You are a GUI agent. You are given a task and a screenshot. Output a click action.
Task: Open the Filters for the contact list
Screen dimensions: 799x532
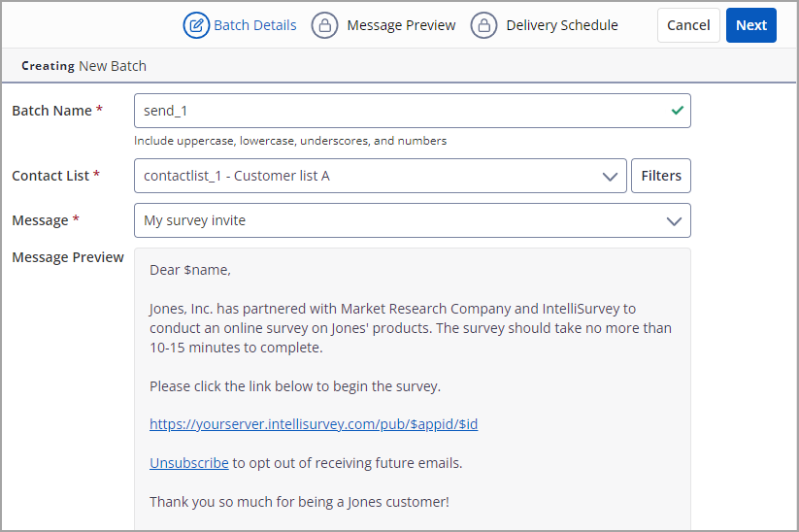point(661,176)
